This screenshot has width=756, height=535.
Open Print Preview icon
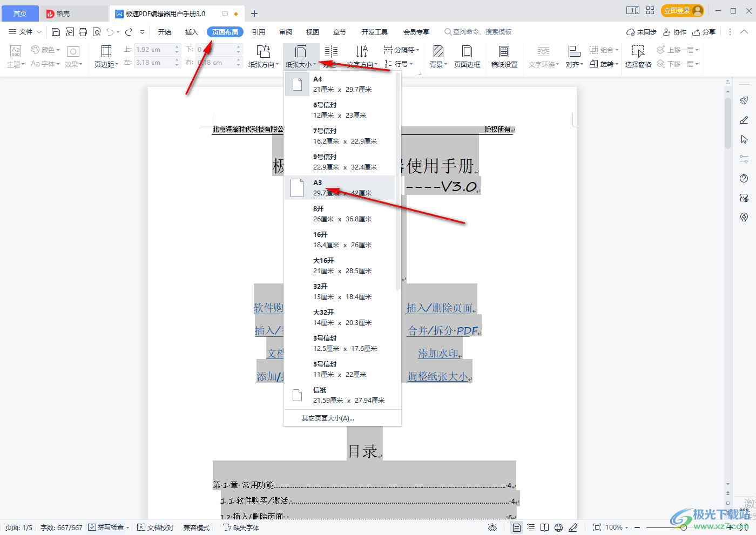pos(97,32)
